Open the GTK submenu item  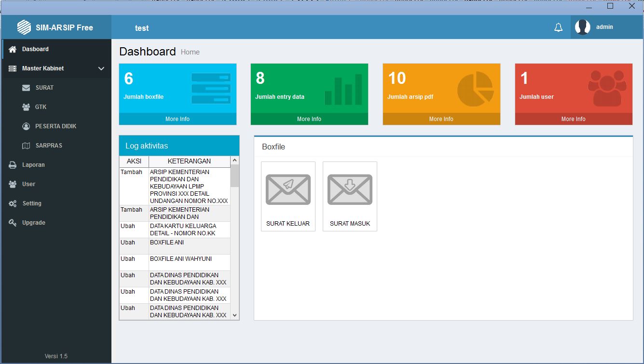(x=41, y=107)
